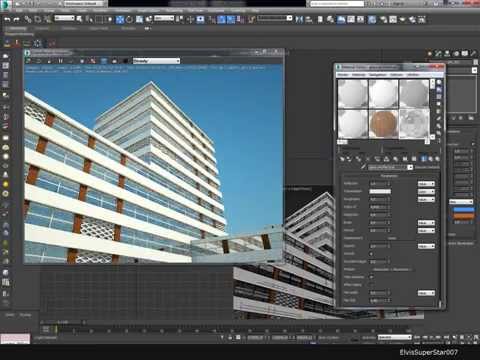Click Get Material in Material Editor toolbar
Viewport: 480px width, 360px height.
(342, 159)
